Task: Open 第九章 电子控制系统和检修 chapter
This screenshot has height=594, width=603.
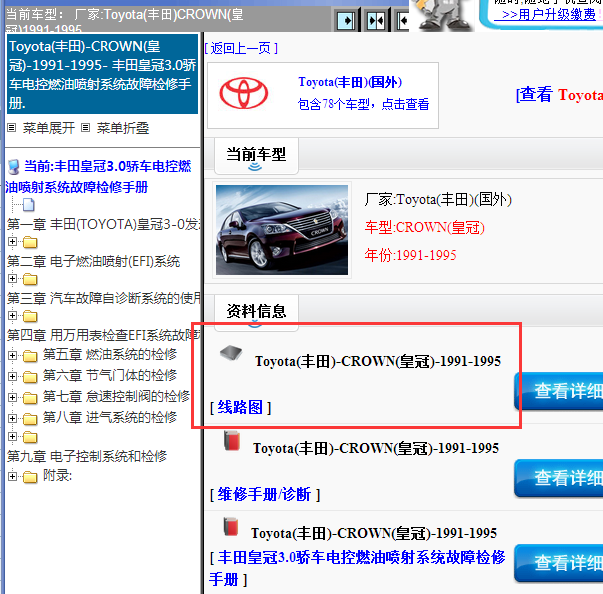Action: (x=87, y=456)
